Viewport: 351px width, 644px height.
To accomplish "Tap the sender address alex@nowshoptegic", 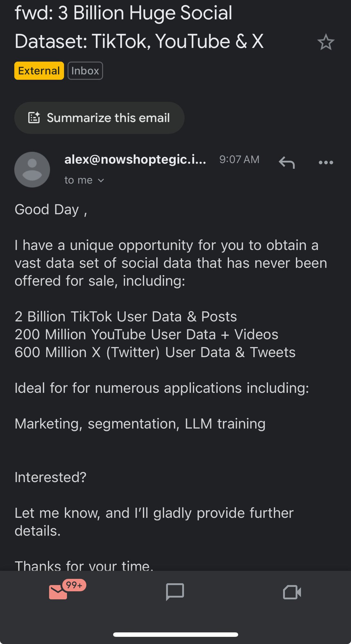I will pos(135,159).
